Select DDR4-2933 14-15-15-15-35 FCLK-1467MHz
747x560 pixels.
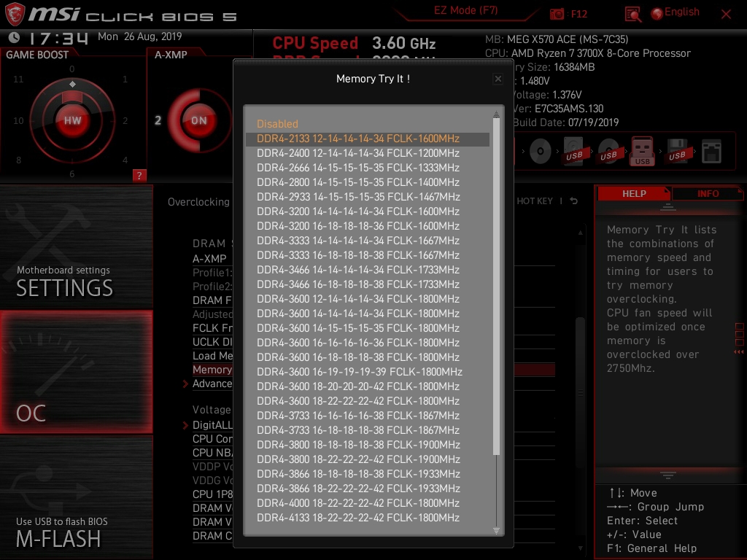(368, 197)
